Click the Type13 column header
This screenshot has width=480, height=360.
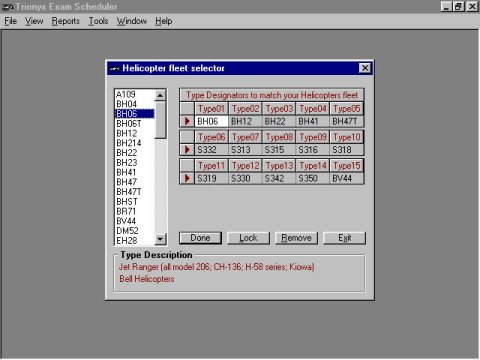coord(279,166)
